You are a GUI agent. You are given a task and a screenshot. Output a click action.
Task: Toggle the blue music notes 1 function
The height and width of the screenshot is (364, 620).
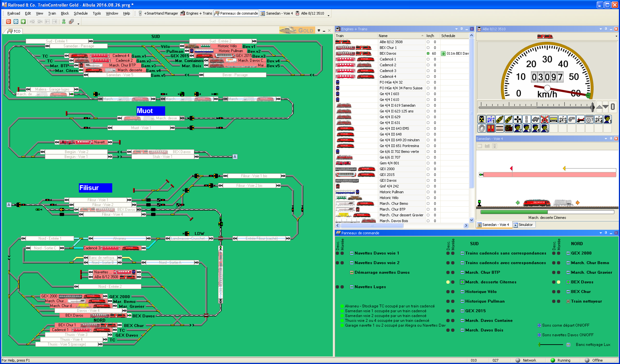pos(491,119)
